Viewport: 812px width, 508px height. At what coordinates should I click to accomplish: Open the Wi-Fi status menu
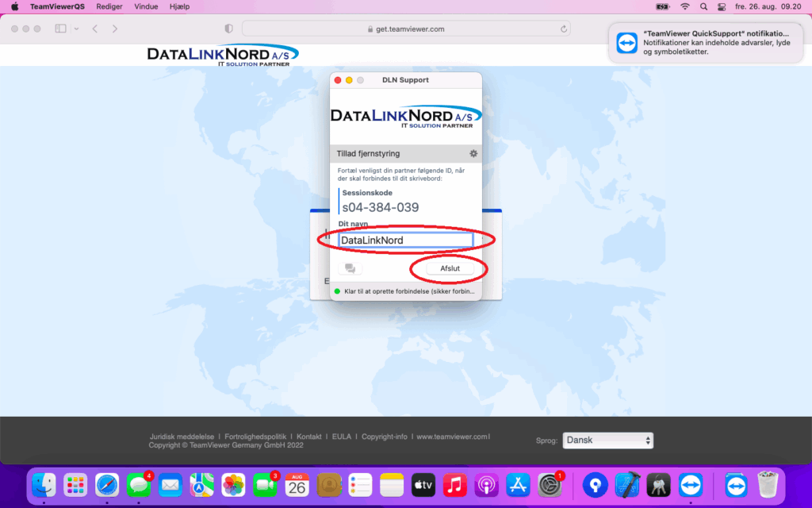click(x=684, y=6)
